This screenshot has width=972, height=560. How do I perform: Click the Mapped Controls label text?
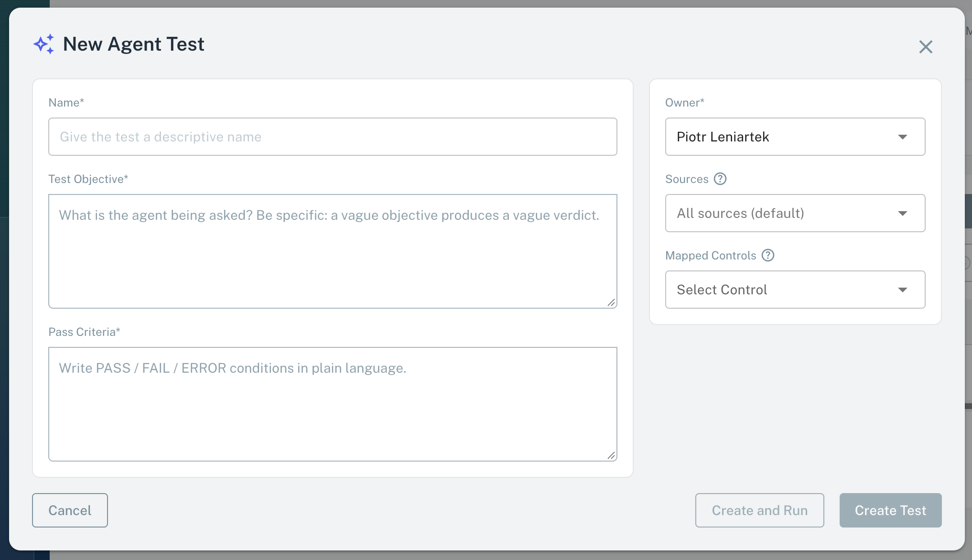[x=711, y=256]
